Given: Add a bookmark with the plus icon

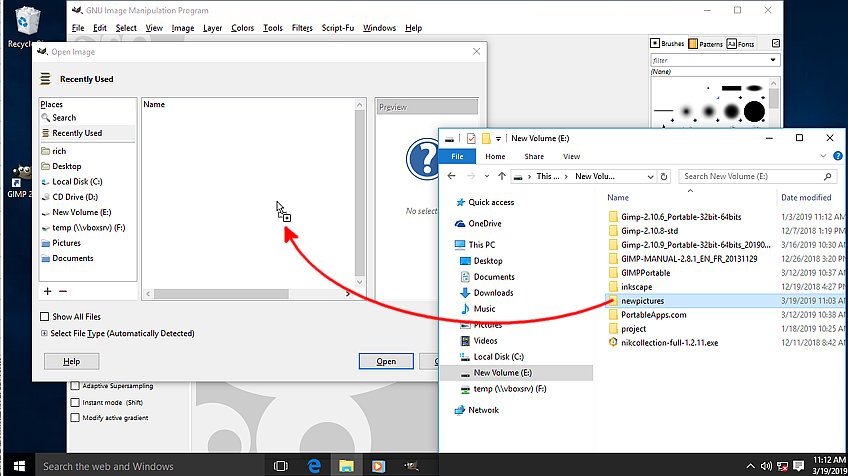Looking at the screenshot, I should [48, 292].
